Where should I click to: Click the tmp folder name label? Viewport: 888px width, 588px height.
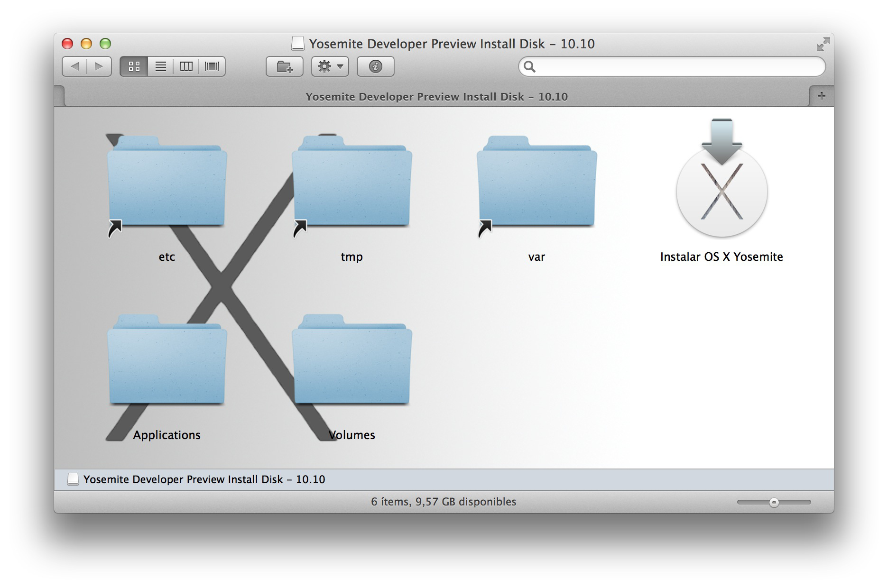352,257
